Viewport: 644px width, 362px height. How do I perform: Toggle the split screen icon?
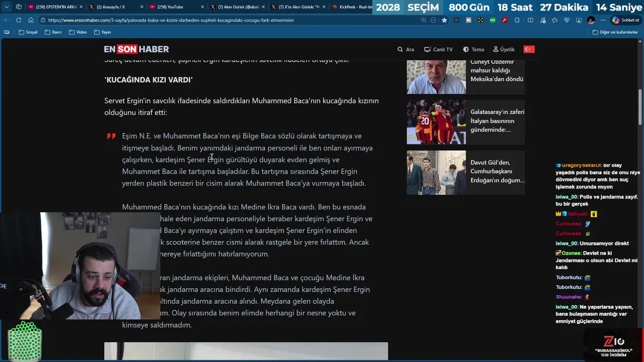[530, 20]
